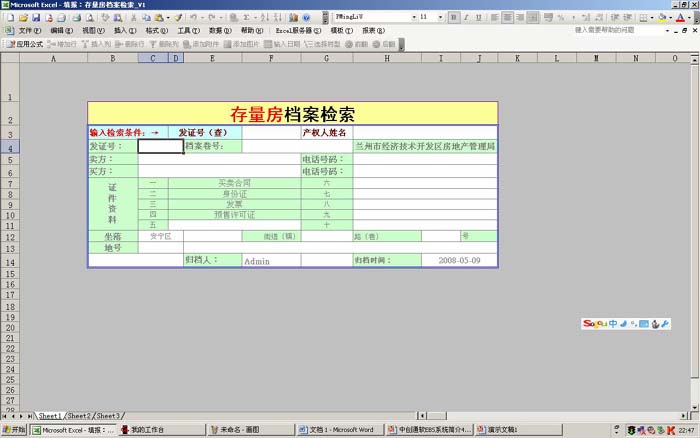
Task: Expand the font size dropdown
Action: (440, 17)
